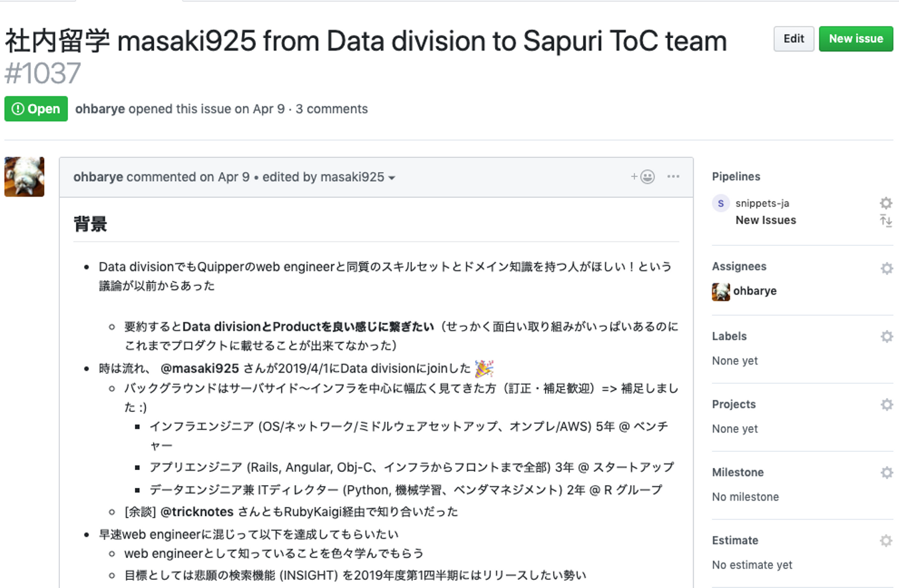Open the ohbarye assignee link in the sidebar

[x=755, y=291]
